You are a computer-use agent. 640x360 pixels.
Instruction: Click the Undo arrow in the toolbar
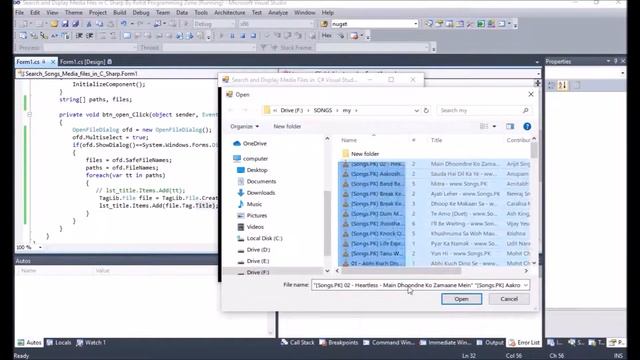coord(123,24)
